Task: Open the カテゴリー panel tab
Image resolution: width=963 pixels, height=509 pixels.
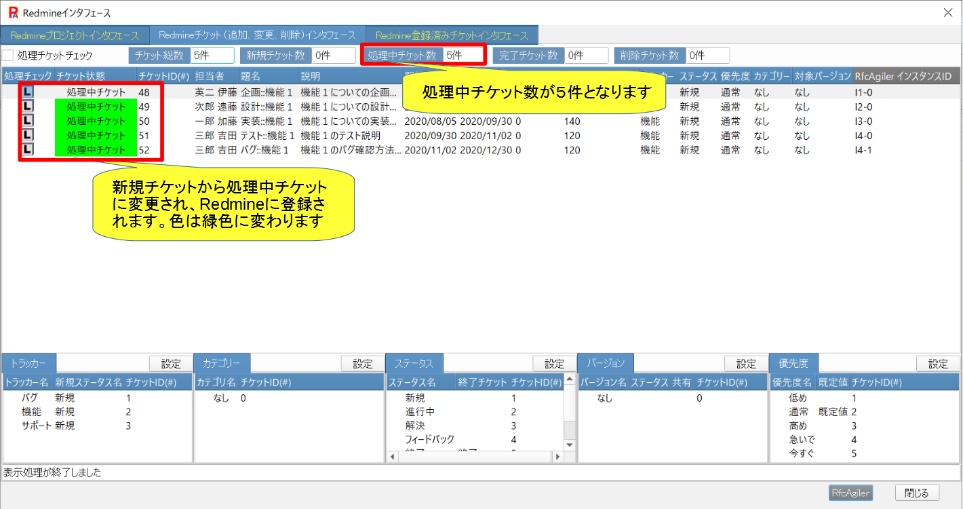Action: click(221, 363)
